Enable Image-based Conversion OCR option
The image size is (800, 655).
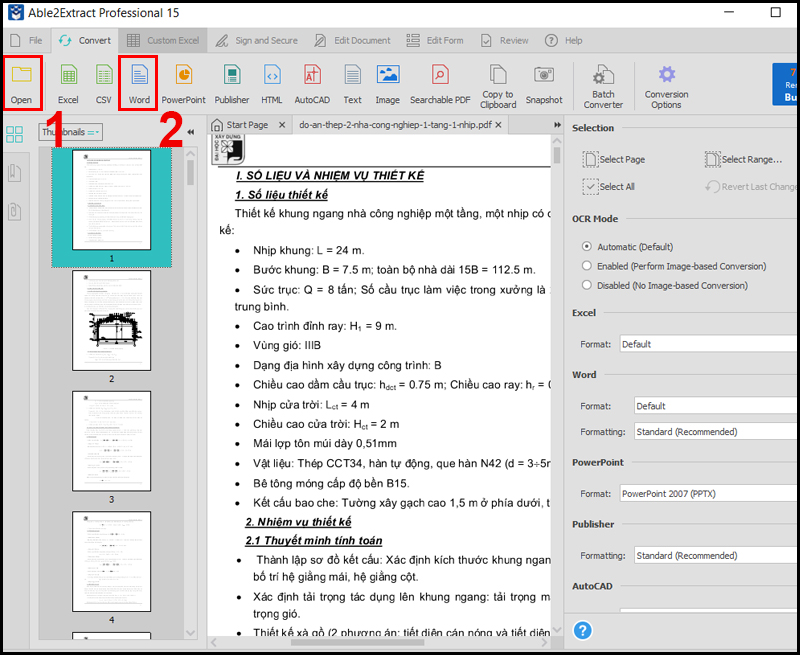click(587, 266)
